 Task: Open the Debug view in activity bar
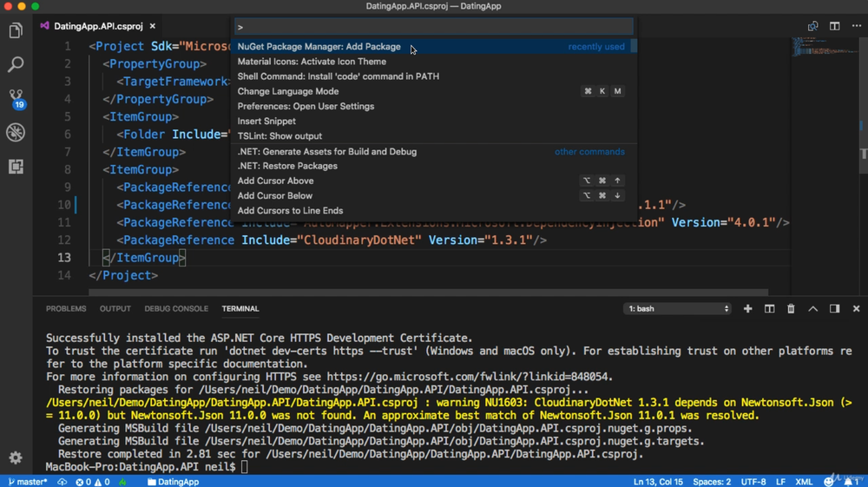point(16,133)
